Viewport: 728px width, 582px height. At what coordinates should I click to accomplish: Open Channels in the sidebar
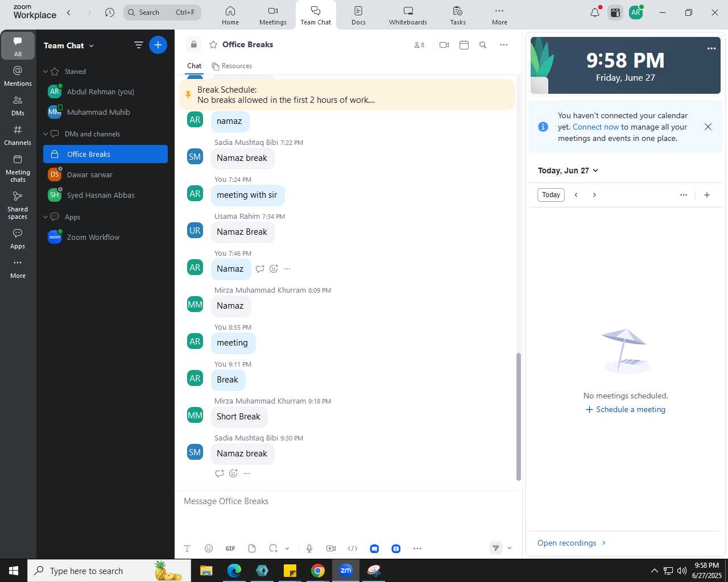point(18,135)
